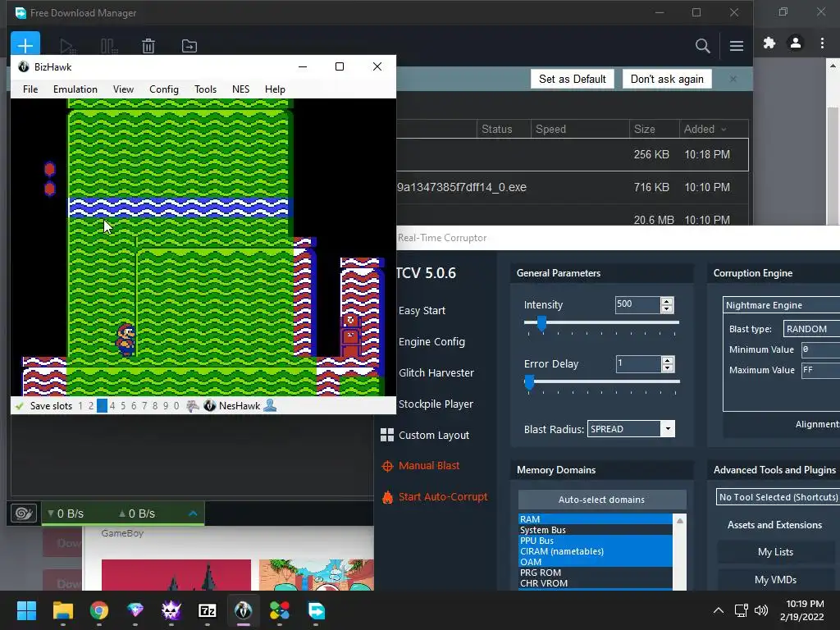
Task: Expand the download speed panel chevron
Action: (193, 514)
